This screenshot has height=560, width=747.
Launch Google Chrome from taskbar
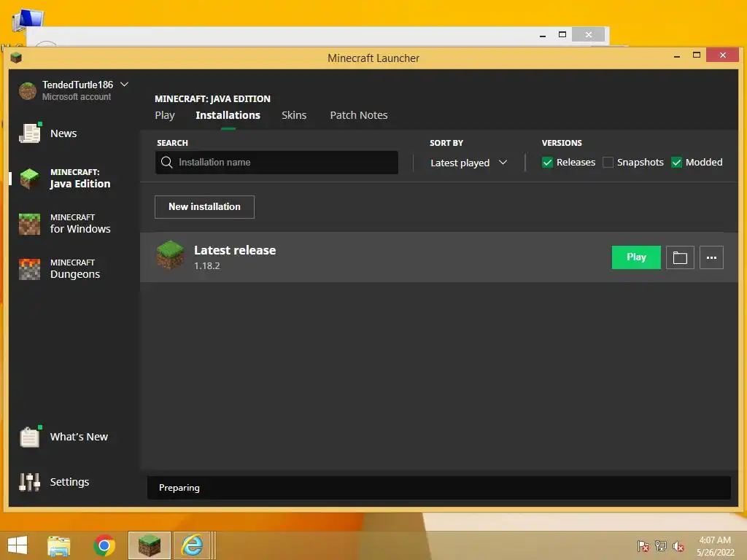(104, 545)
